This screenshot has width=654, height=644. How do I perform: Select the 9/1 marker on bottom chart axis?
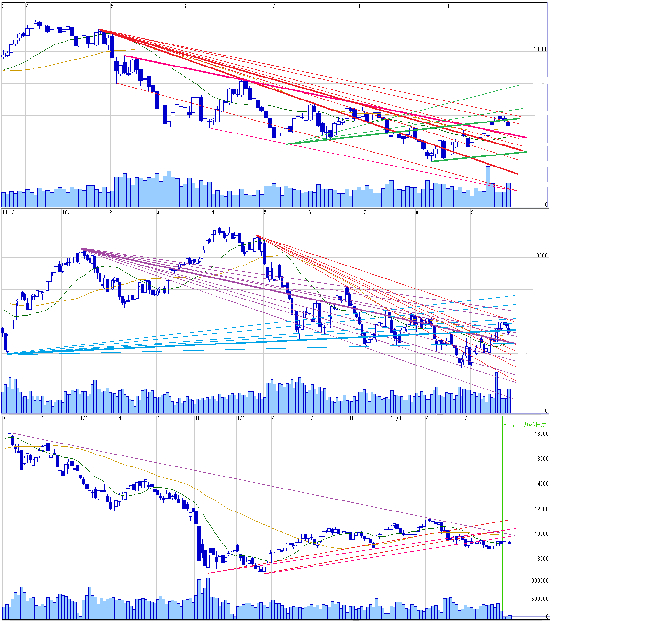point(240,419)
